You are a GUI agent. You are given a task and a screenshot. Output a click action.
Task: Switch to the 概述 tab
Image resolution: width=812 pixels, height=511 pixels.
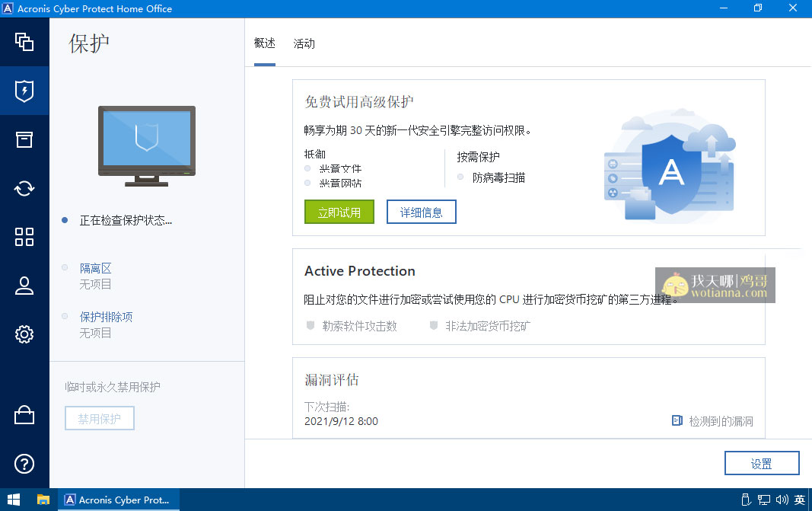point(265,43)
